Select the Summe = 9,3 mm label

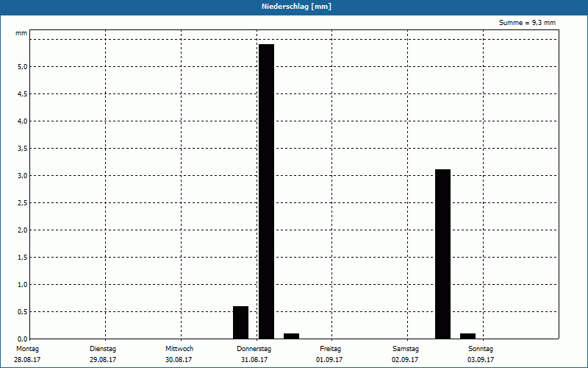[527, 23]
